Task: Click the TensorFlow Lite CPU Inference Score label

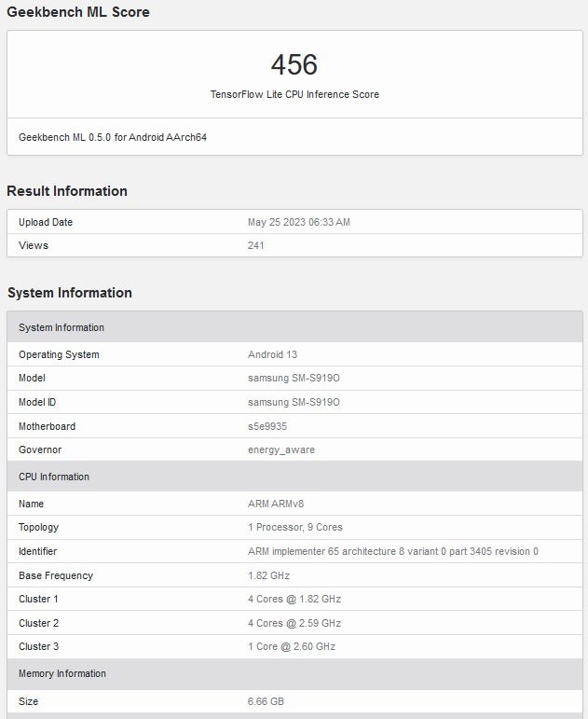Action: pyautogui.click(x=294, y=94)
